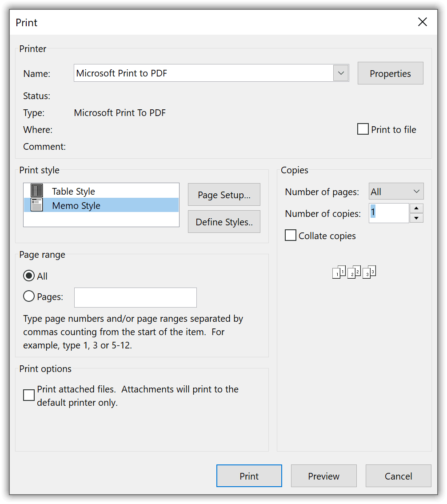
Task: Preview the document before printing
Action: [x=323, y=476]
